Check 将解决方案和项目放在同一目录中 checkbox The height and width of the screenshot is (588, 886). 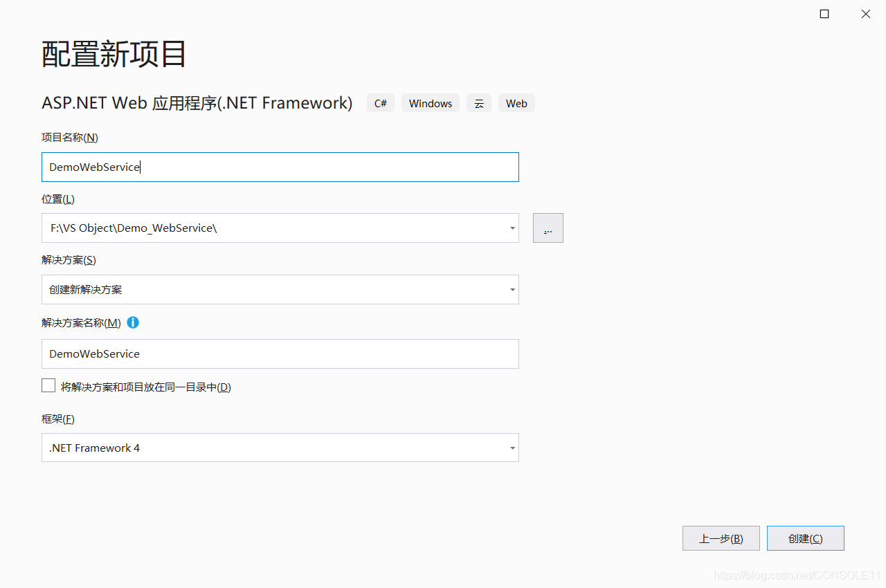point(48,386)
